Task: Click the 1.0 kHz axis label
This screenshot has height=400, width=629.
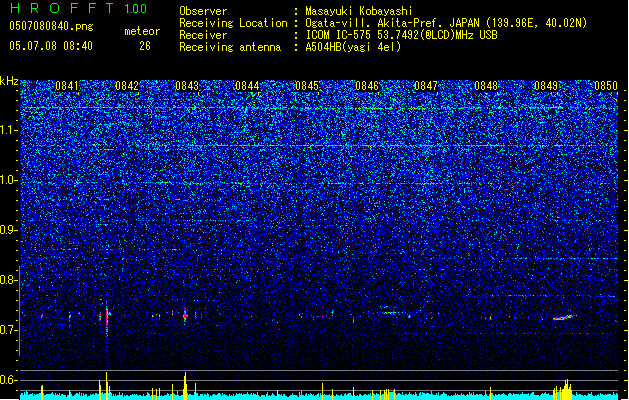Action: [x=8, y=180]
